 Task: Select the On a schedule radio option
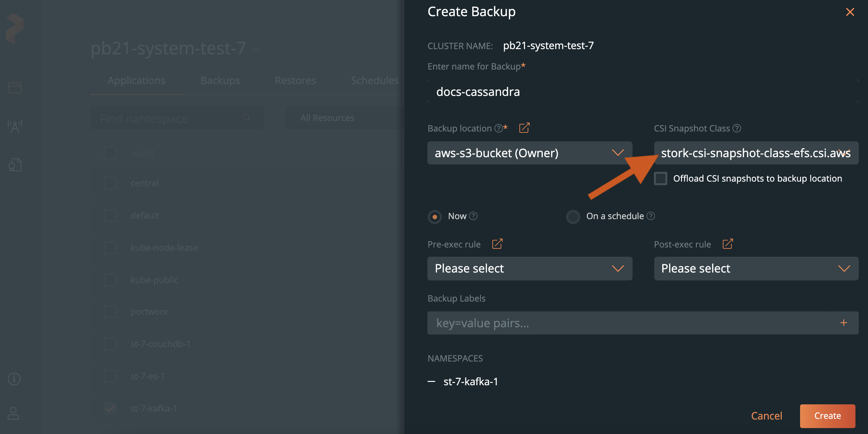pos(573,217)
